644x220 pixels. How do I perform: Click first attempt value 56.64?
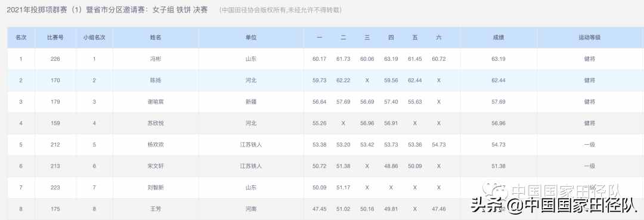coord(319,102)
